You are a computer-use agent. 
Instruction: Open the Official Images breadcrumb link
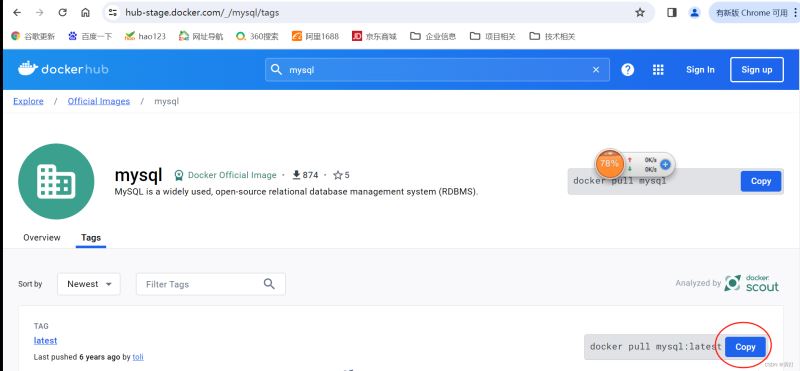pyautogui.click(x=99, y=101)
